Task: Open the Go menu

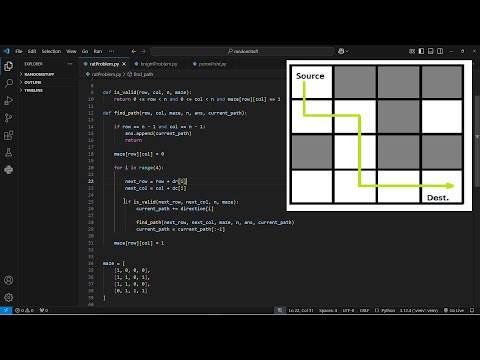Action: click(x=85, y=51)
